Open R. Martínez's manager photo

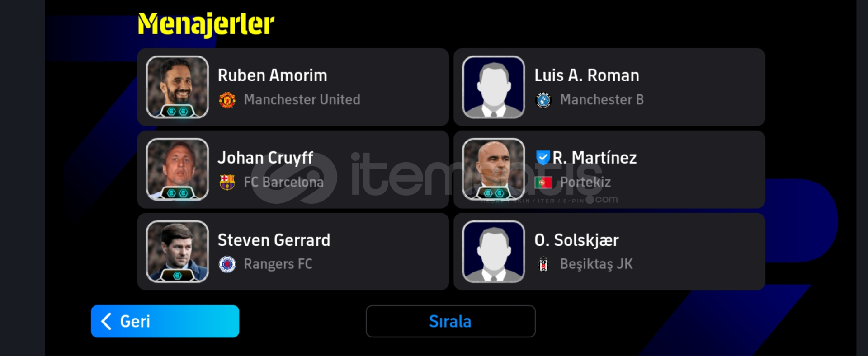pos(494,169)
